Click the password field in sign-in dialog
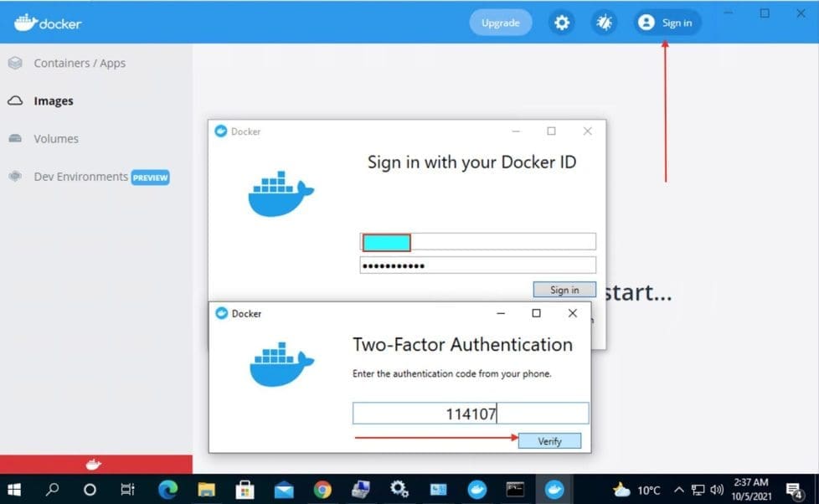819x504 pixels. (477, 265)
